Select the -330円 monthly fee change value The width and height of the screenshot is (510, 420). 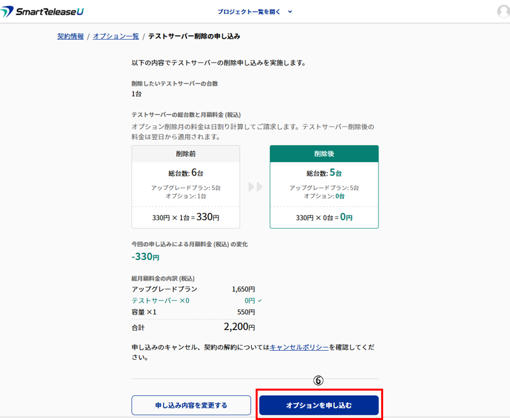(x=145, y=257)
